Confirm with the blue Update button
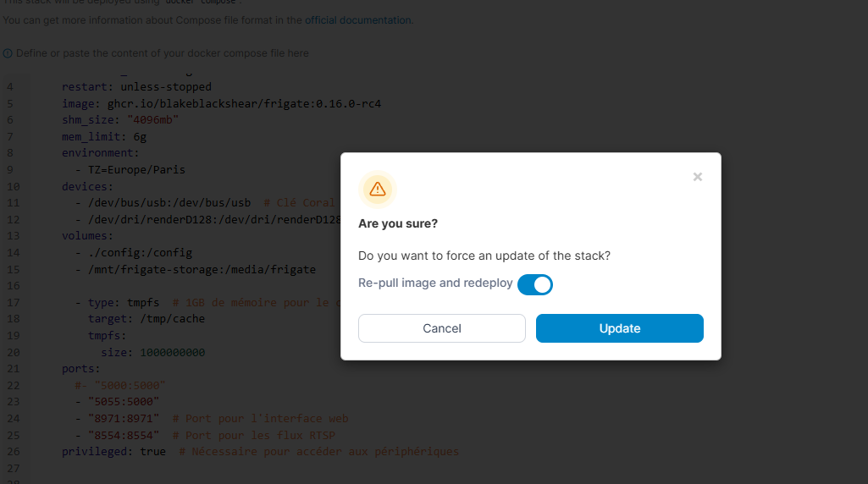 tap(620, 328)
